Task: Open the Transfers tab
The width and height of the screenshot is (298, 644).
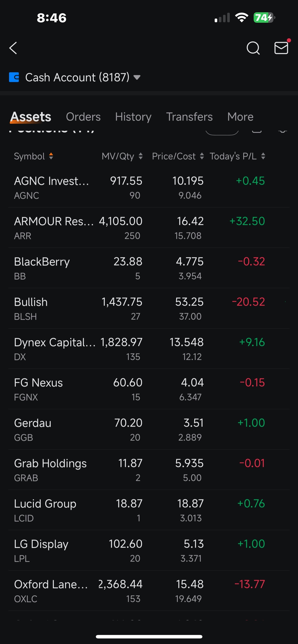Action: point(189,117)
